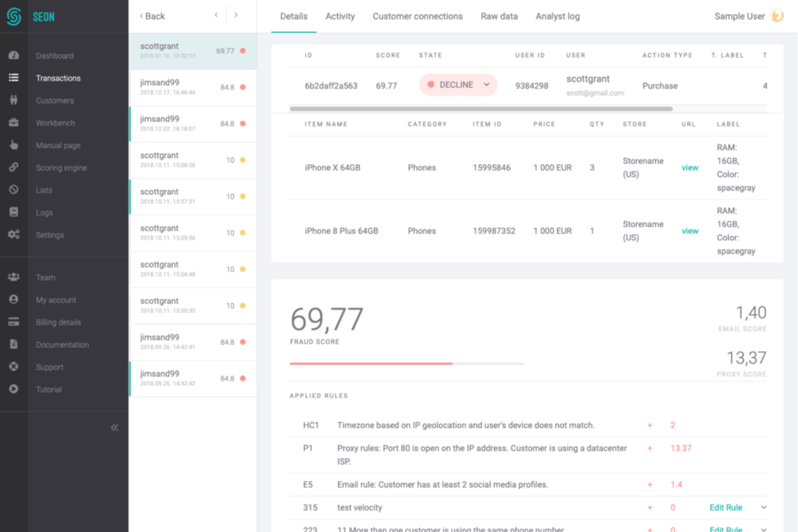Switch to the Activity tab
Viewport: 798px width, 532px height.
[340, 16]
